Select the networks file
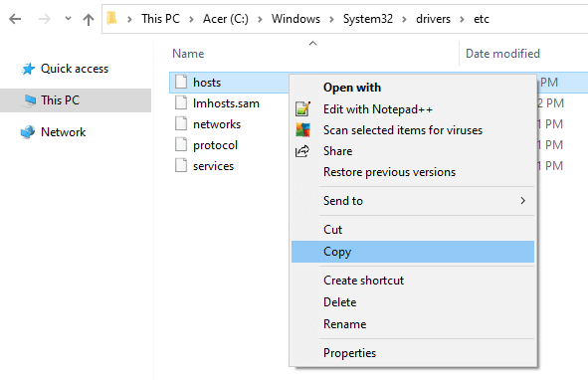Image resolution: width=588 pixels, height=380 pixels. click(x=217, y=124)
